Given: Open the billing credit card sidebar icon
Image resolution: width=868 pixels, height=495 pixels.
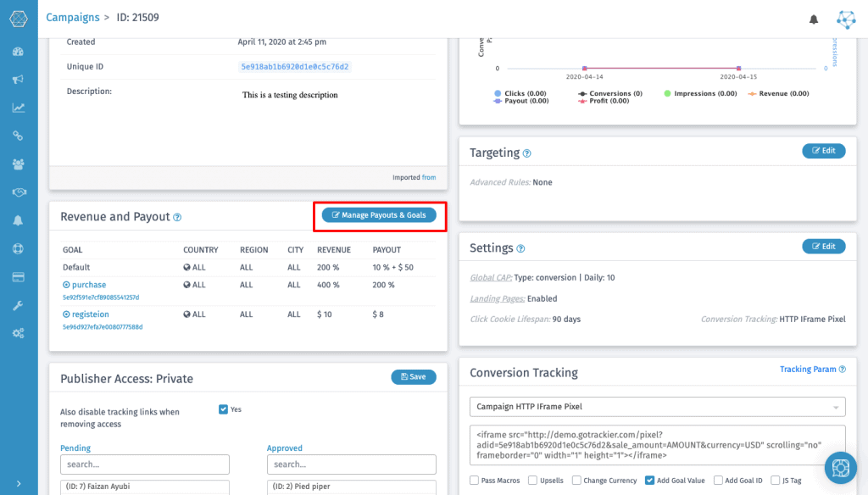Looking at the screenshot, I should (x=18, y=277).
